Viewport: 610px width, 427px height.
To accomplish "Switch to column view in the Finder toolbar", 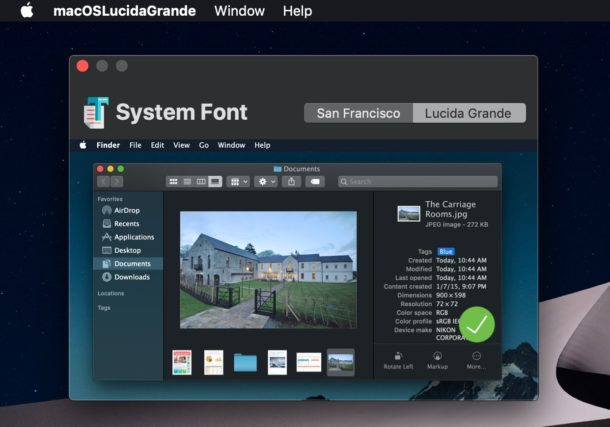I will (201, 182).
